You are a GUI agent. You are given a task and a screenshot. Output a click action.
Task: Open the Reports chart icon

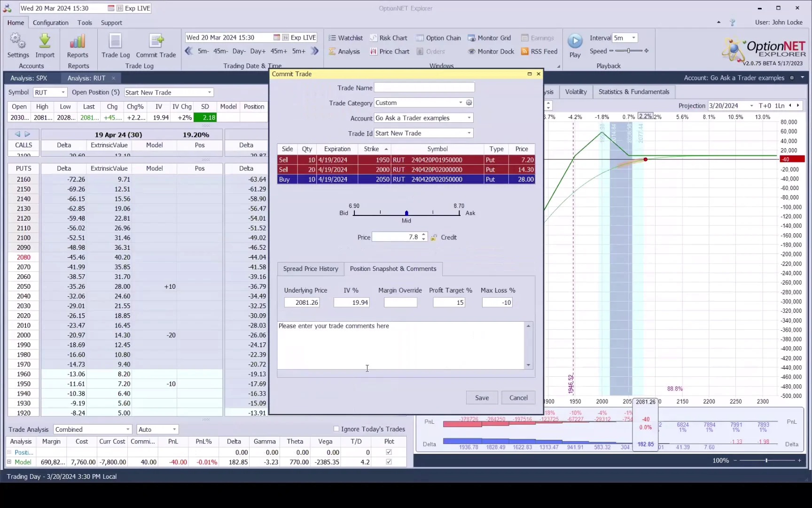[78, 46]
